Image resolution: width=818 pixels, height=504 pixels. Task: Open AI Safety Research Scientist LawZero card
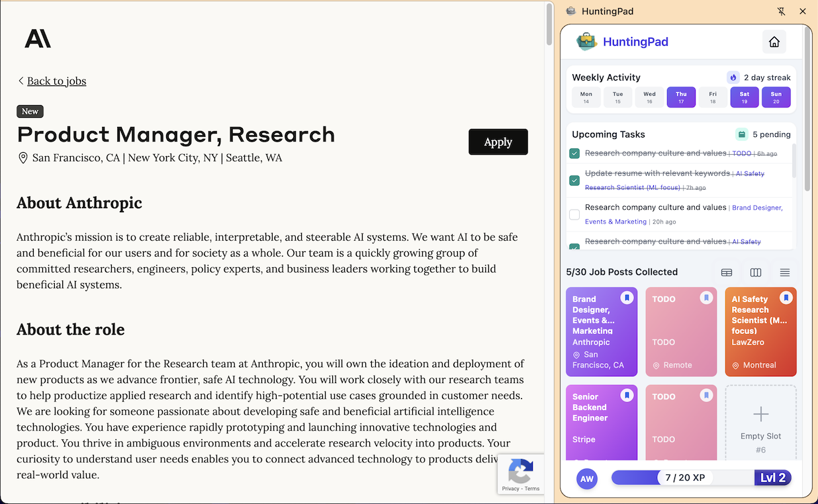(x=761, y=331)
